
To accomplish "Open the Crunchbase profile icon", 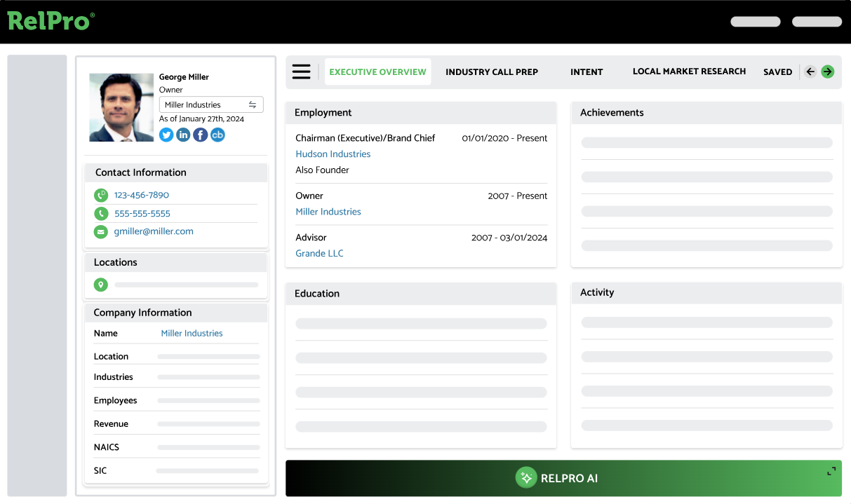I will click(x=217, y=135).
